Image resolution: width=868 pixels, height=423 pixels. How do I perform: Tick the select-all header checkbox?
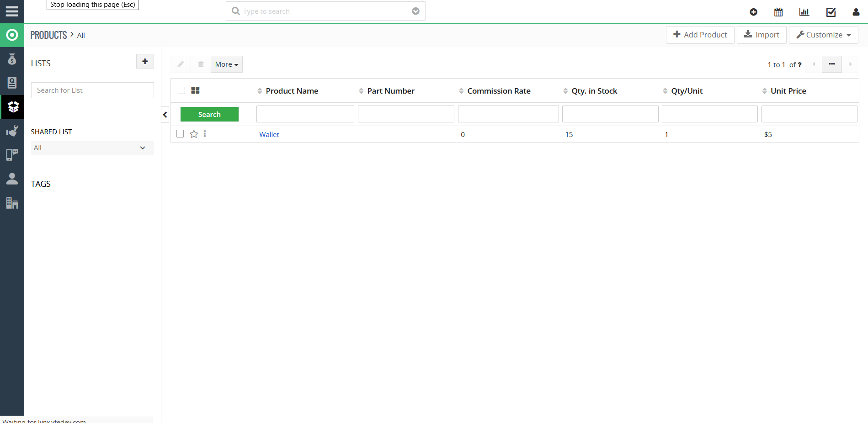pyautogui.click(x=181, y=90)
